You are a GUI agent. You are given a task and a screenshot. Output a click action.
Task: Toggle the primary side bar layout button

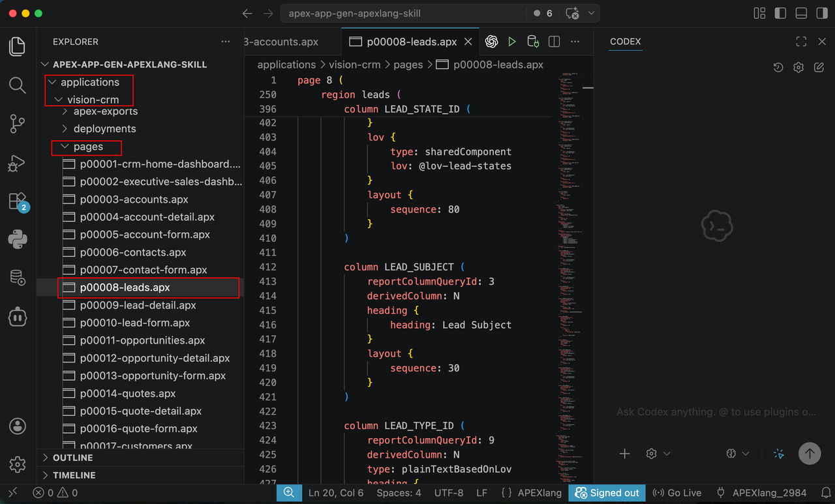pos(780,13)
